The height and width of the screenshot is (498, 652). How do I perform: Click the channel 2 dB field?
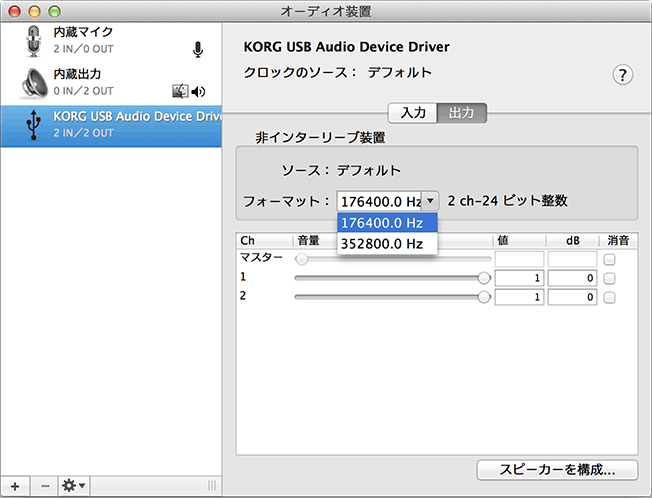coord(572,297)
